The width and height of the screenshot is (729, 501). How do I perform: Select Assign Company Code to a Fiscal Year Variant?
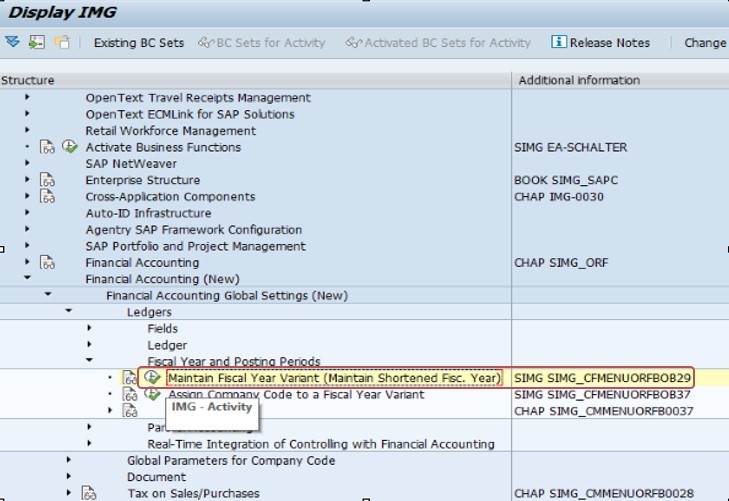point(296,395)
